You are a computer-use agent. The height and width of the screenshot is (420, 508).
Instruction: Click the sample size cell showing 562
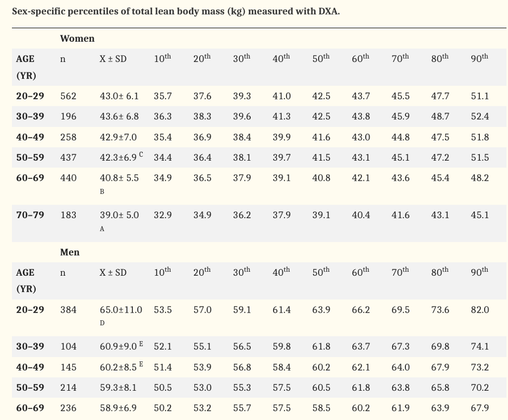coord(68,97)
